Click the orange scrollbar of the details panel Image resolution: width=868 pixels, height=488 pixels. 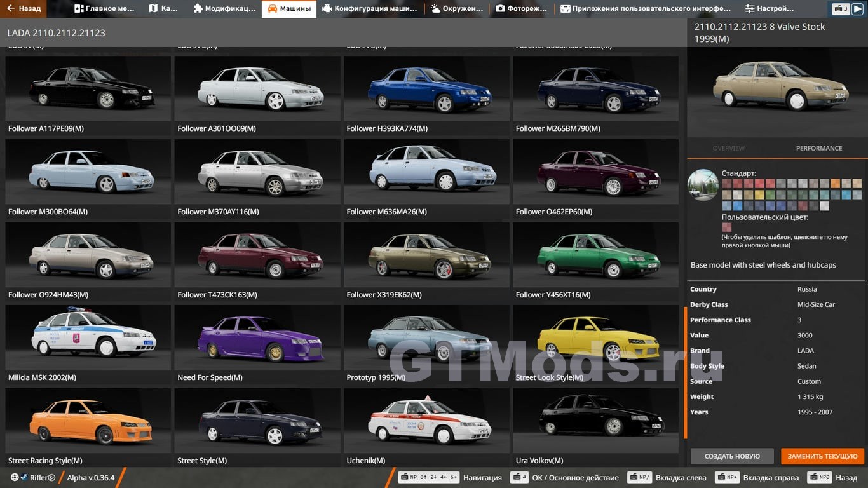click(685, 373)
